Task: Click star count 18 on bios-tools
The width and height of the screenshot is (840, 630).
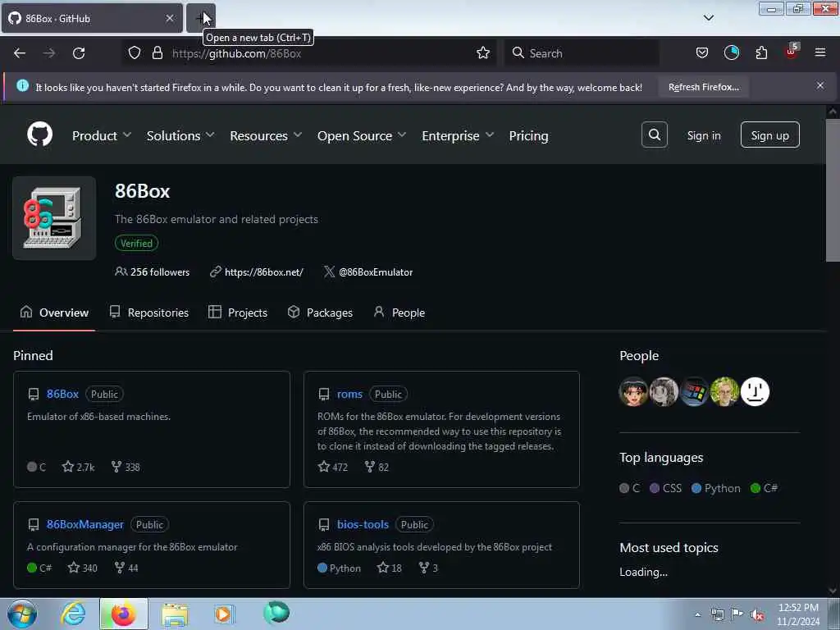Action: (390, 568)
